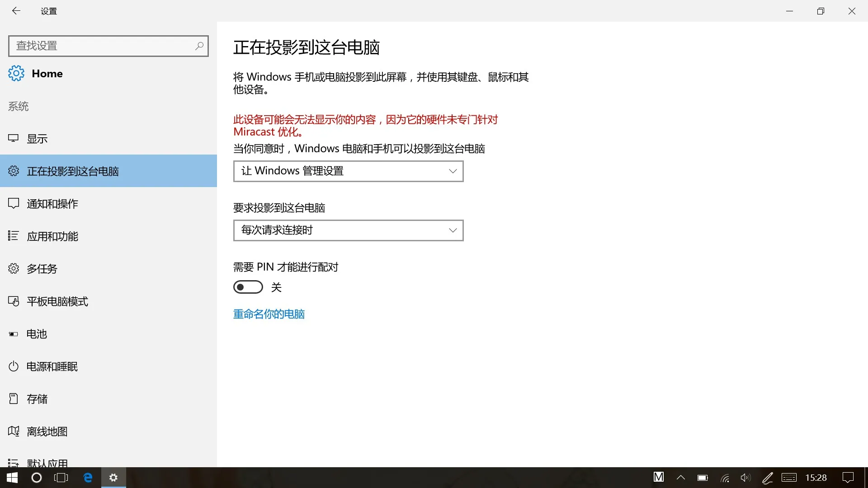Image resolution: width=868 pixels, height=488 pixels.
Task: Restore down the Settings window
Action: 821,11
